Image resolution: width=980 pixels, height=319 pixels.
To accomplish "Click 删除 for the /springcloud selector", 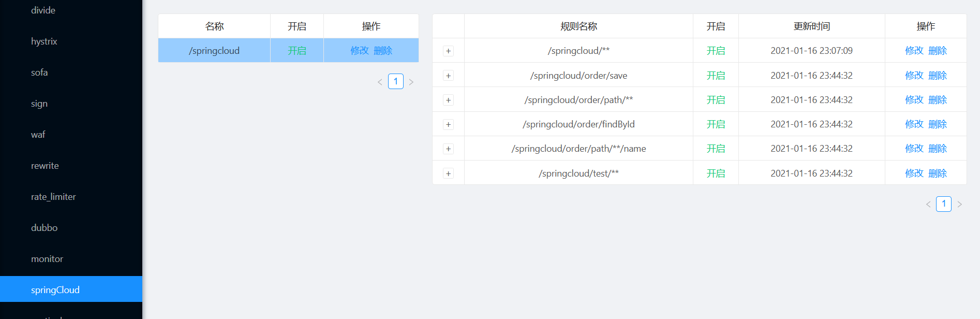I will point(383,51).
